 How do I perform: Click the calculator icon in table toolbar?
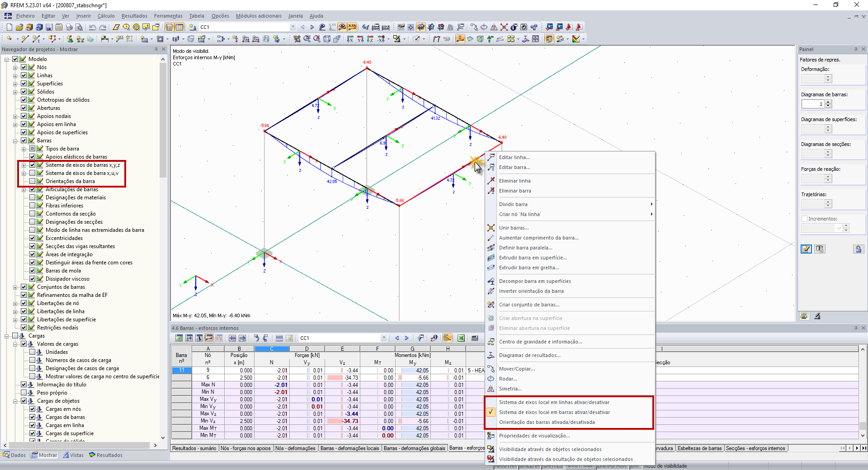(x=475, y=338)
